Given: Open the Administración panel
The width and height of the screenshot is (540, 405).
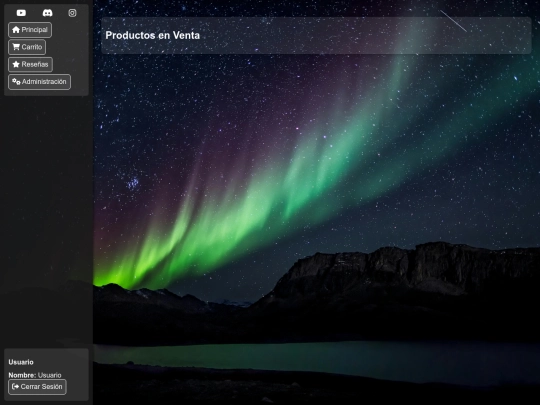Looking at the screenshot, I should (39, 82).
